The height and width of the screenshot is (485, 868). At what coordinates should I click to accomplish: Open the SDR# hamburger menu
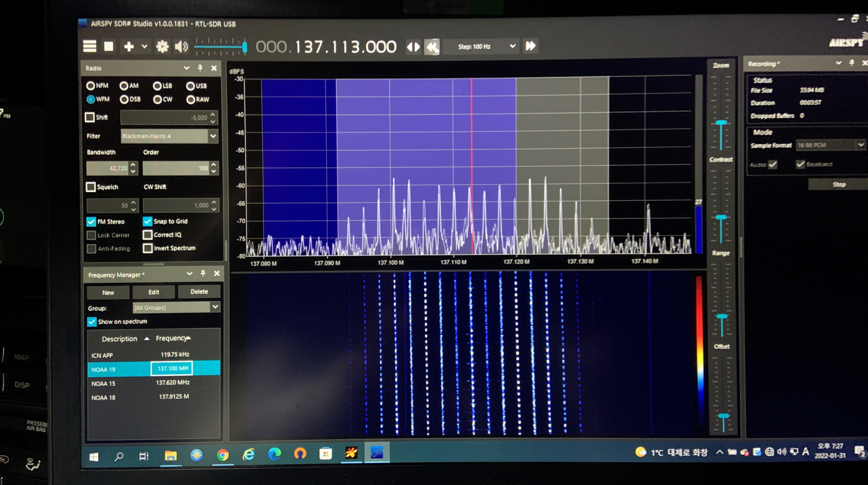pyautogui.click(x=90, y=47)
